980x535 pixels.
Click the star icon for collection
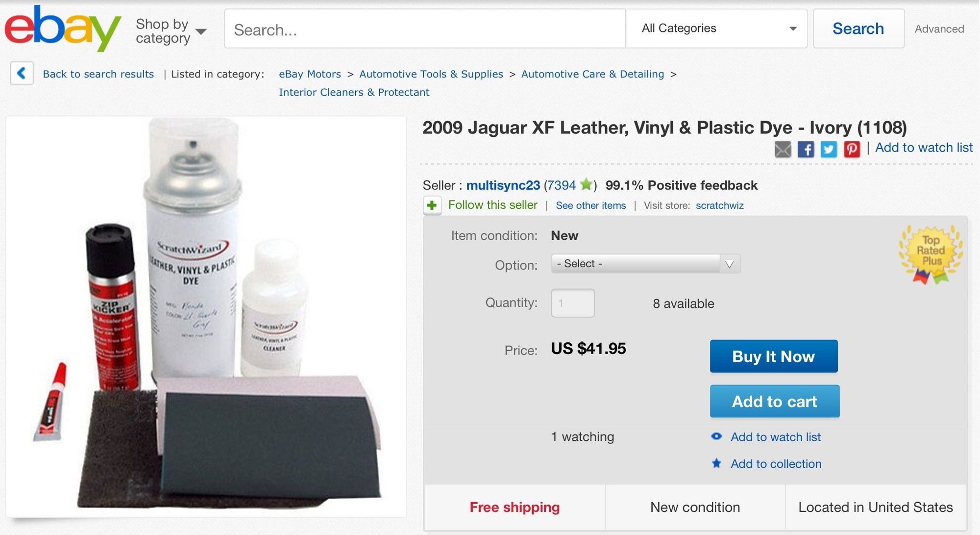coord(716,463)
